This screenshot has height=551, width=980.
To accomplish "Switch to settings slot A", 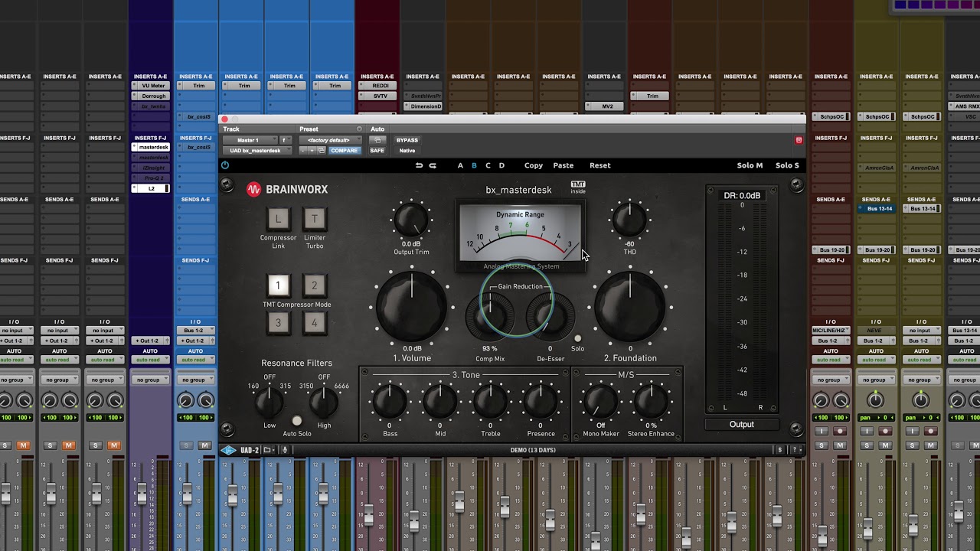I will 460,165.
